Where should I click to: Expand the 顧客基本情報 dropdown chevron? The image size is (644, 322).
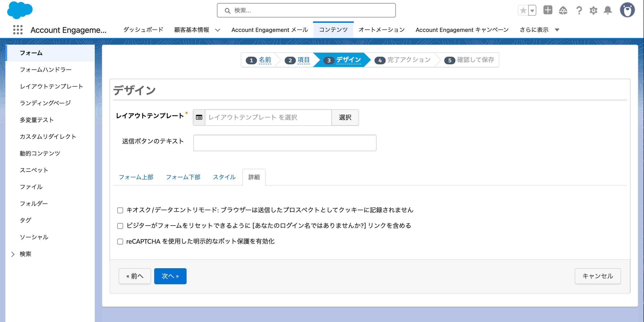click(x=217, y=30)
